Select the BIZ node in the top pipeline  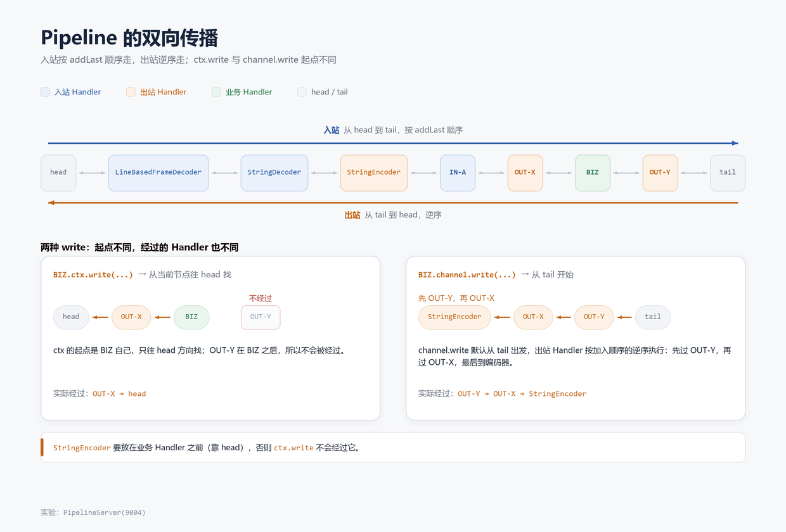[593, 173]
